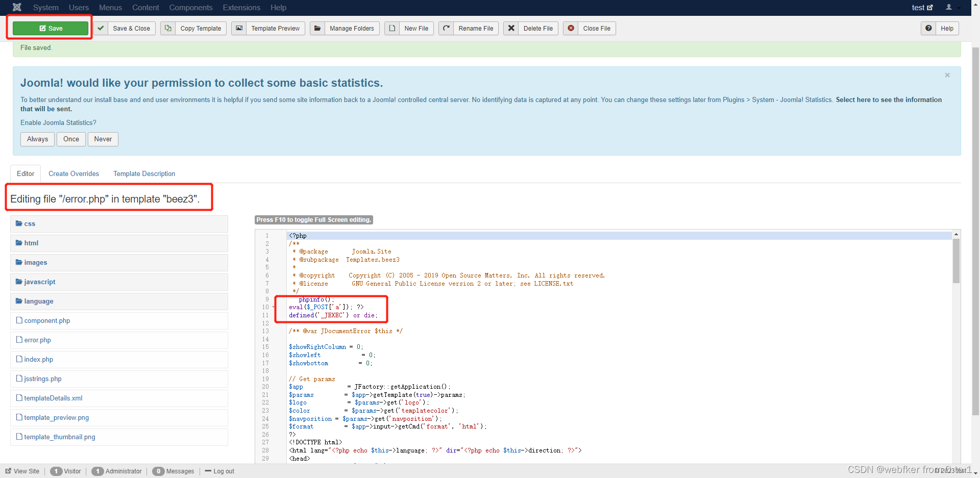Open the Extensions menu
Image resolution: width=980 pixels, height=478 pixels.
tap(241, 8)
